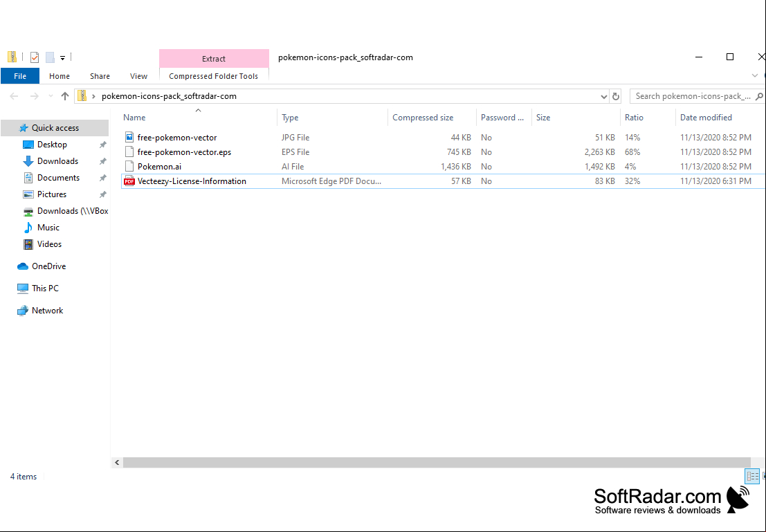Click the blank file icon of Pokemon.ai
The image size is (766, 532).
129,167
